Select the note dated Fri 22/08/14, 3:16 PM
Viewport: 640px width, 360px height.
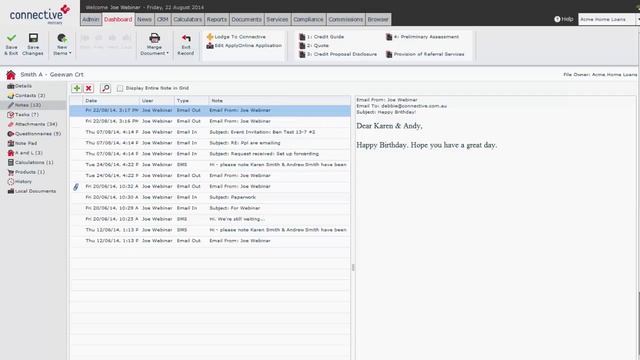pos(210,121)
